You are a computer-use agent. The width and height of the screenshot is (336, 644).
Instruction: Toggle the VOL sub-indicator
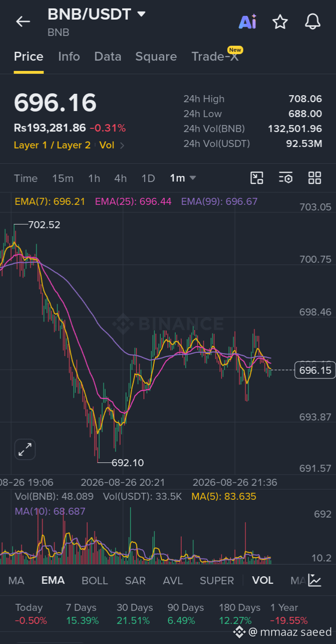pyautogui.click(x=263, y=581)
